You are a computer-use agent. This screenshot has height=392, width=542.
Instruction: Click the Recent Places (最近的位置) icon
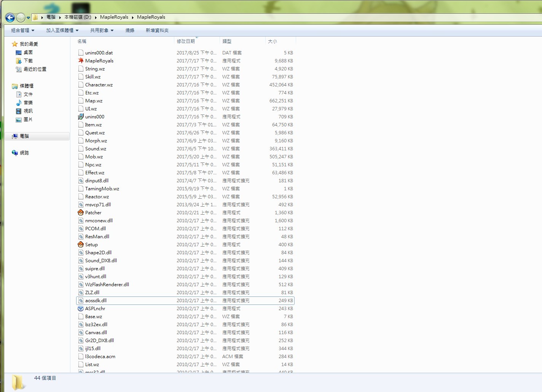pyautogui.click(x=19, y=69)
